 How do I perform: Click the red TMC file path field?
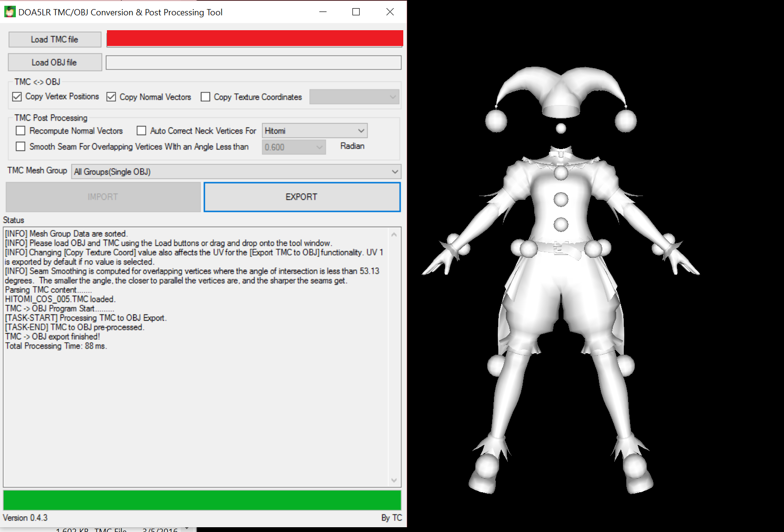click(x=255, y=39)
